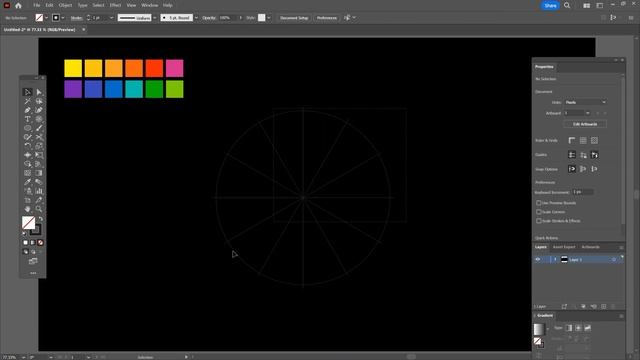The width and height of the screenshot is (640, 360).
Task: Select the Ellipse shape tool
Action: click(27, 128)
